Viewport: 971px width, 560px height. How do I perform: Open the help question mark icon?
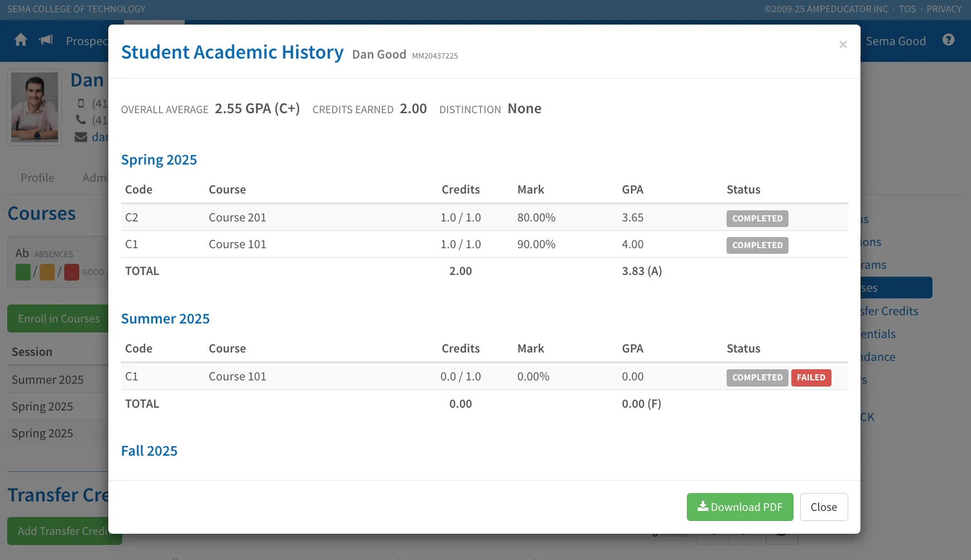(949, 40)
